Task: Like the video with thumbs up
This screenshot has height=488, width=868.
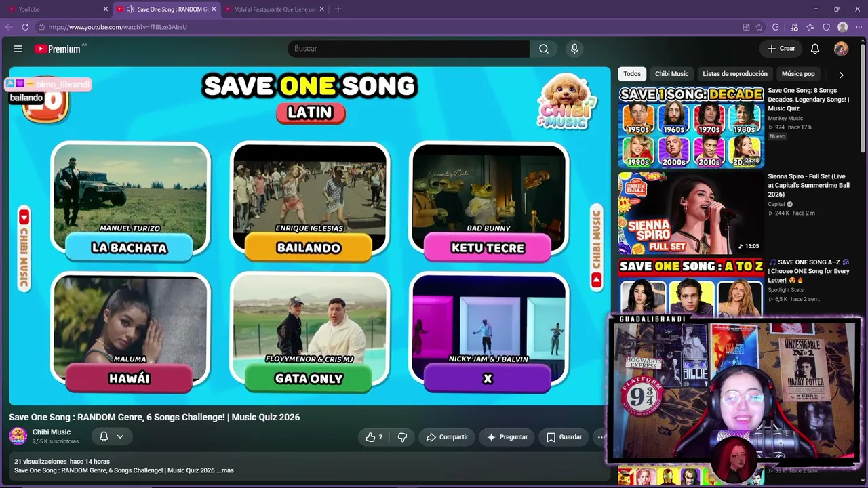Action: pos(374,437)
